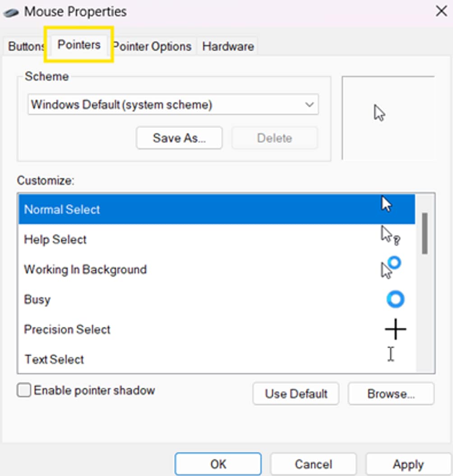The image size is (453, 476).
Task: Click the Customize list scrollbar thumb
Action: 425,233
